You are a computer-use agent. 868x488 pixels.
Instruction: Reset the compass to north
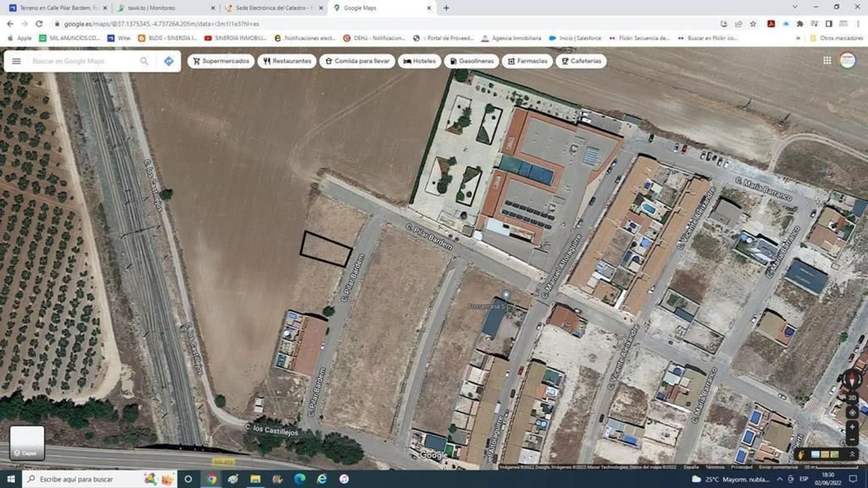pyautogui.click(x=852, y=379)
